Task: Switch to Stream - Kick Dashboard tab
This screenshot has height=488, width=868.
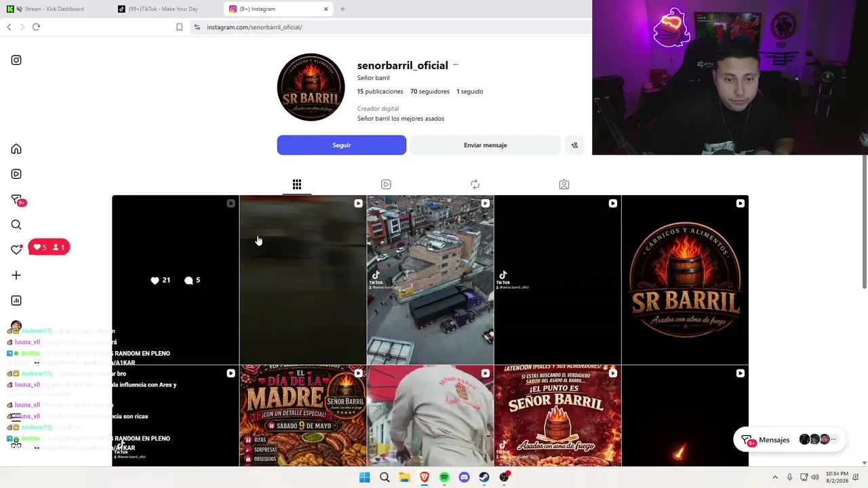Action: [x=54, y=9]
